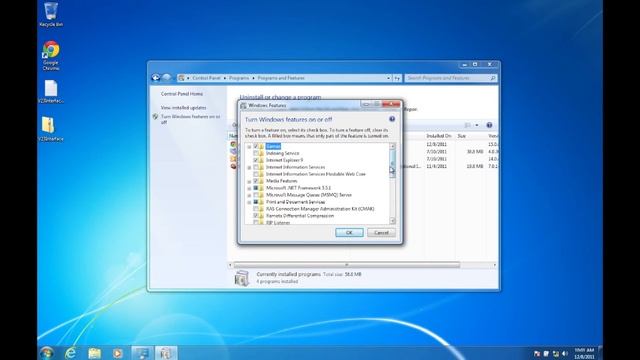The width and height of the screenshot is (640, 360).
Task: Select the Remote Differential Compression label
Action: coord(300,216)
